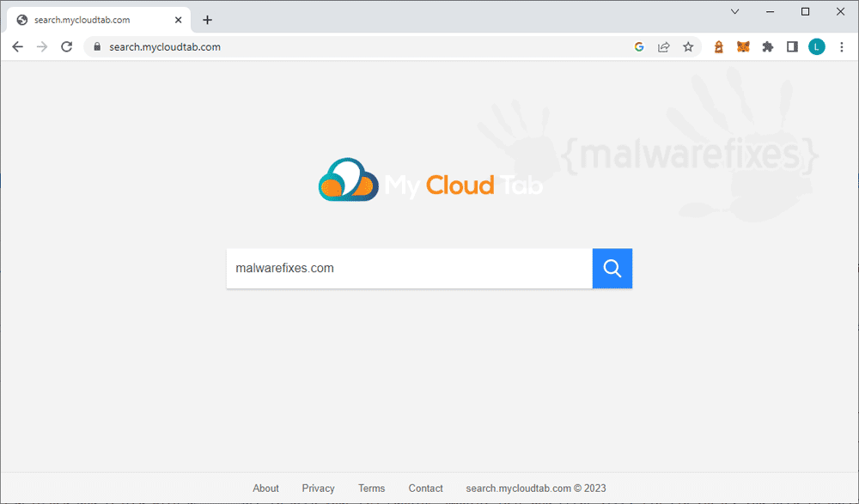This screenshot has height=504, width=859.
Task: Open the orange lighthouse-style extension icon
Action: (719, 47)
